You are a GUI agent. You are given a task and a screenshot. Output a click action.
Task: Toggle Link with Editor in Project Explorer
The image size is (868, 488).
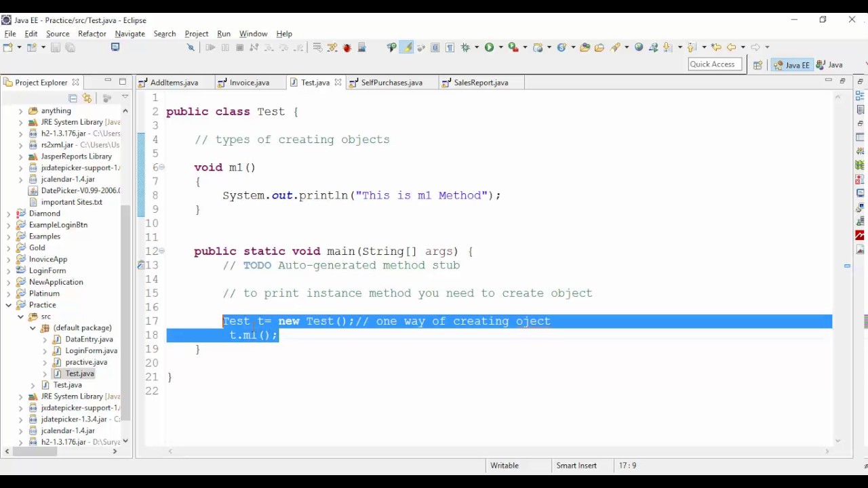(87, 98)
